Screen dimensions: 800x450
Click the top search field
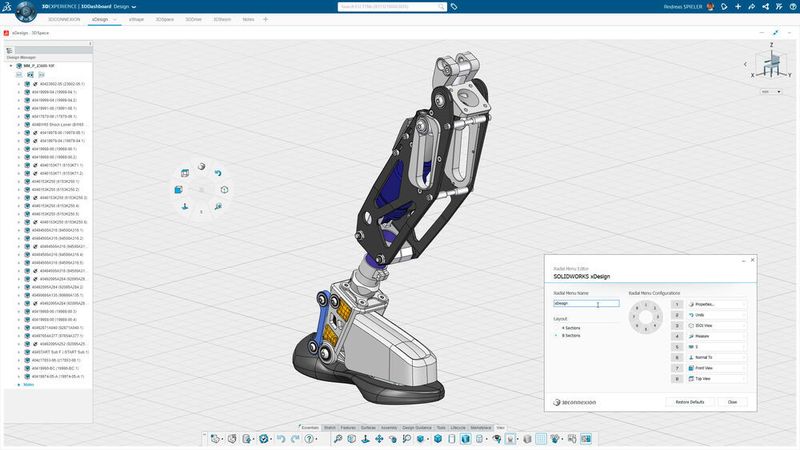coord(390,7)
